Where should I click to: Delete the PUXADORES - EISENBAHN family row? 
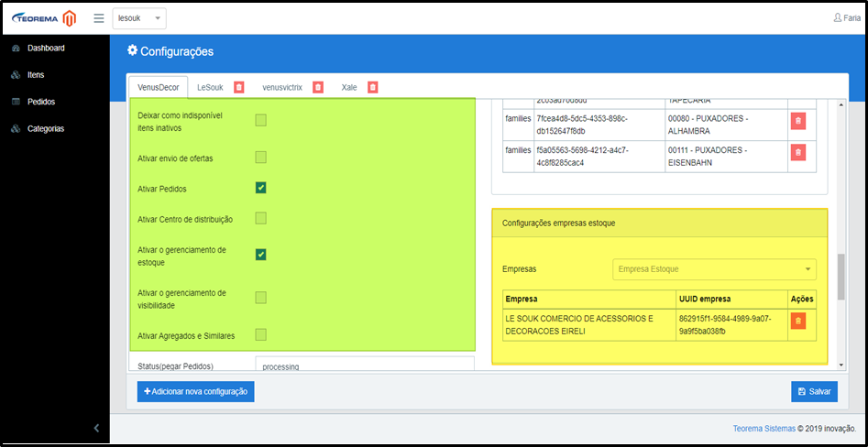pyautogui.click(x=797, y=152)
